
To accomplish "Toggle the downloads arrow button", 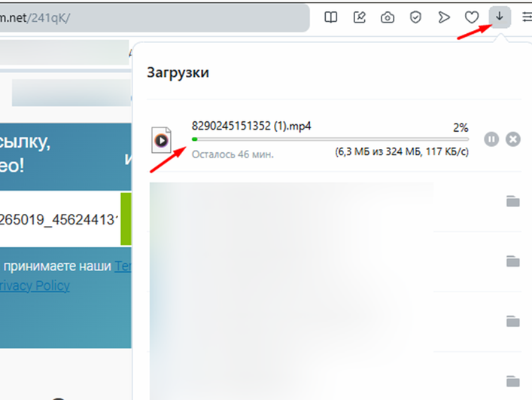I will pos(500,17).
